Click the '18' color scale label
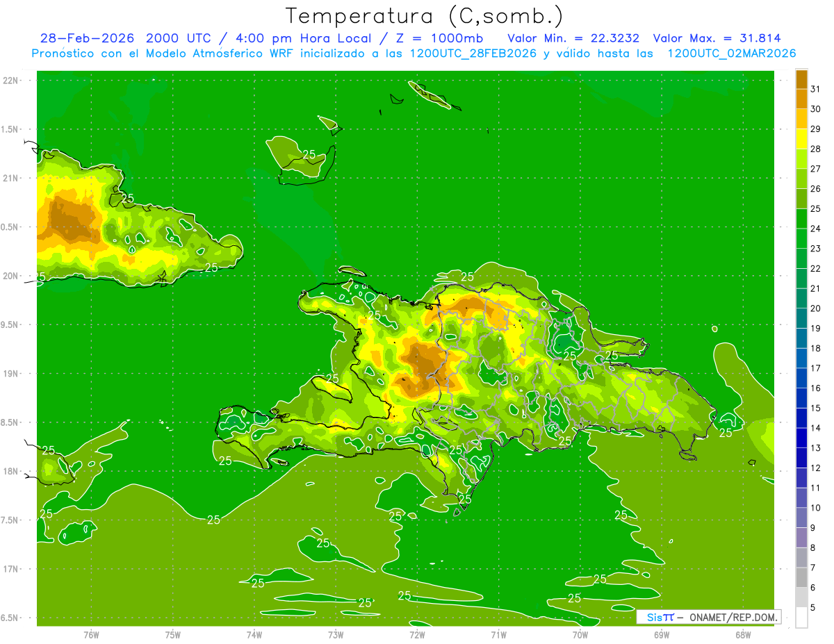 click(816, 349)
